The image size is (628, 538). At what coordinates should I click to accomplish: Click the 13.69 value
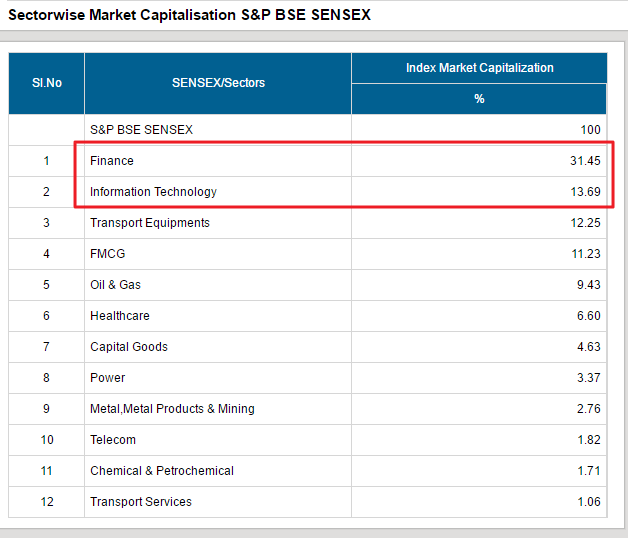pyautogui.click(x=585, y=192)
